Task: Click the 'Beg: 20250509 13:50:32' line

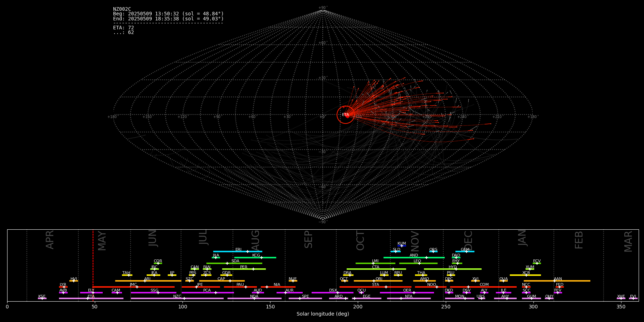Action: 169,14
